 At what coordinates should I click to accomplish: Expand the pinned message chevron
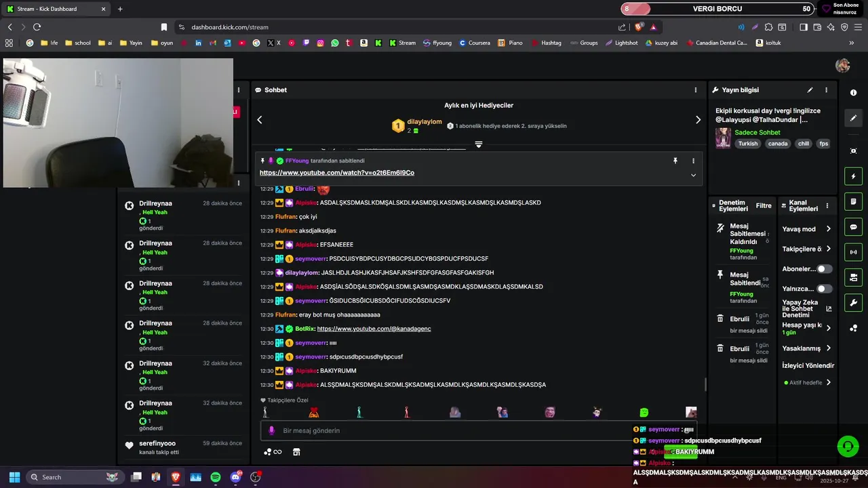click(693, 175)
